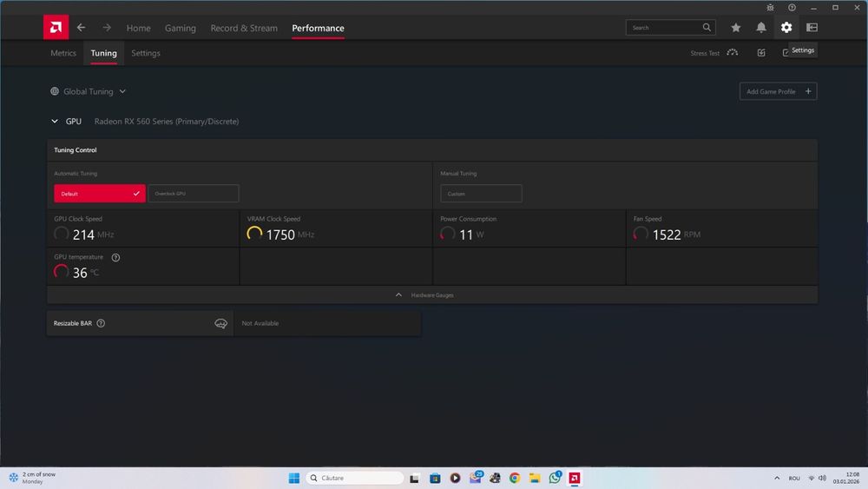Open the help question mark icon

tap(792, 7)
